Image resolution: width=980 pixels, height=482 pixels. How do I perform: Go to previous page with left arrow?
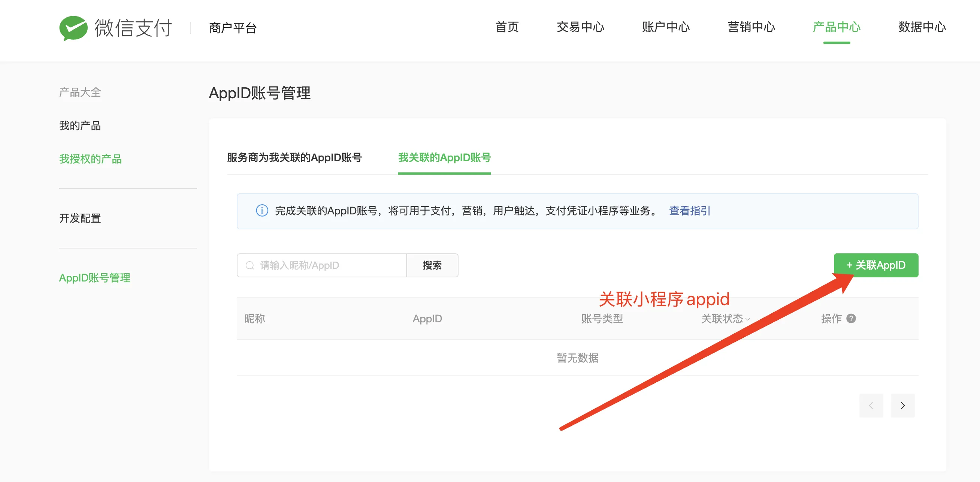click(x=871, y=406)
